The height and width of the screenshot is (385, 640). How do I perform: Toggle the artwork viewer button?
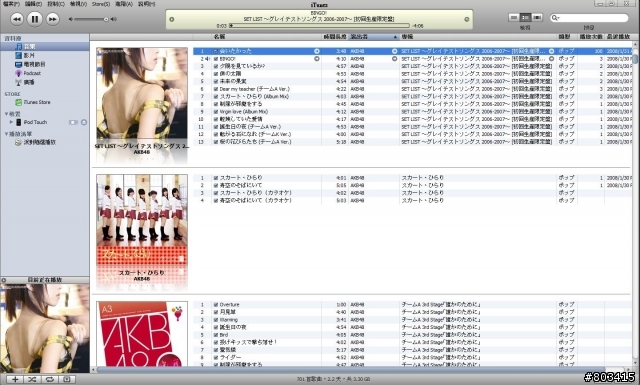click(67, 379)
